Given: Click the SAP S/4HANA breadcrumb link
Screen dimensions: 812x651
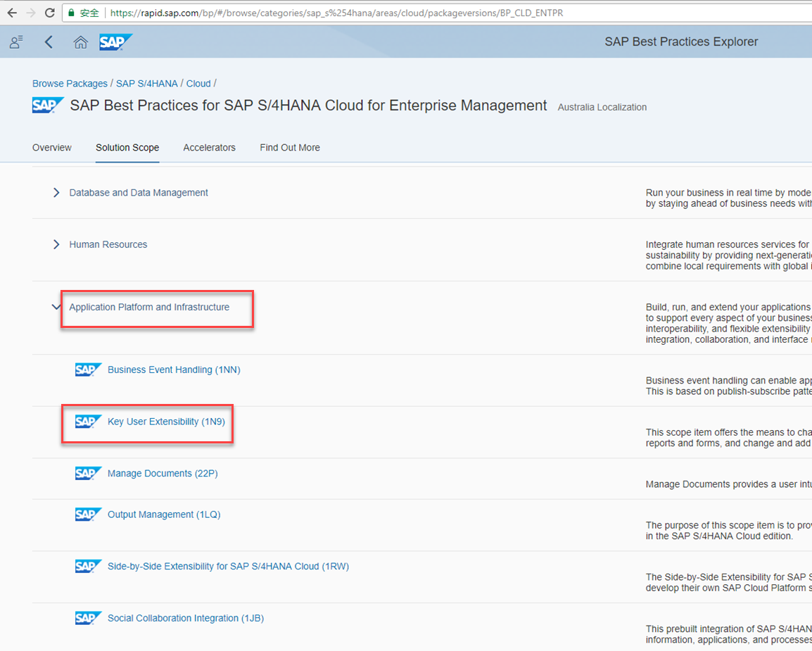Looking at the screenshot, I should point(146,83).
